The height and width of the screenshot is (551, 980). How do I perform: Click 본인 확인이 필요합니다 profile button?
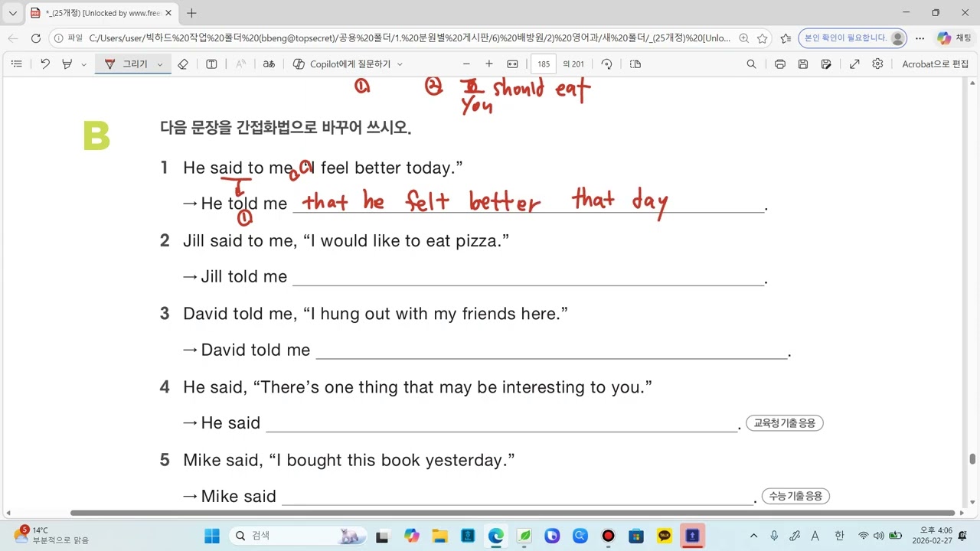click(x=852, y=38)
